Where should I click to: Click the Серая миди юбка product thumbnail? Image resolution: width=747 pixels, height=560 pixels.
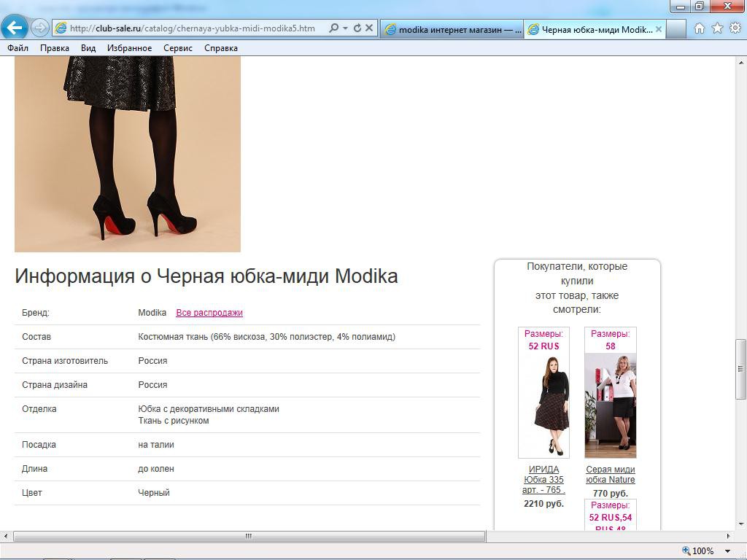(x=611, y=405)
